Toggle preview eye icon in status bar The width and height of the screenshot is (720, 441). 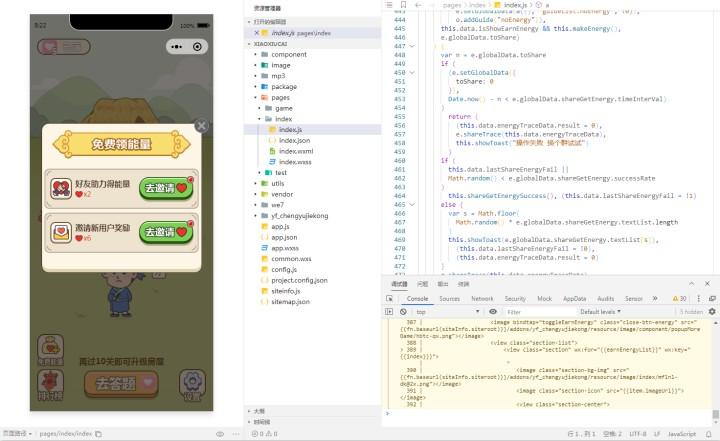pos(220,434)
